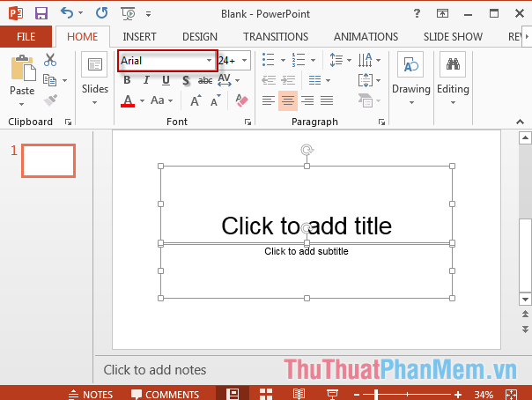Increase list indent level
The image size is (532, 400).
coord(288,80)
